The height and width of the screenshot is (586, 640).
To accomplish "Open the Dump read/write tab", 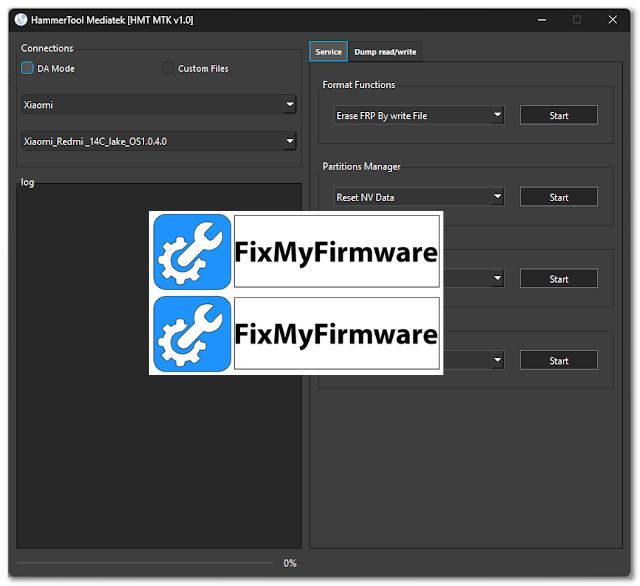I will (385, 51).
